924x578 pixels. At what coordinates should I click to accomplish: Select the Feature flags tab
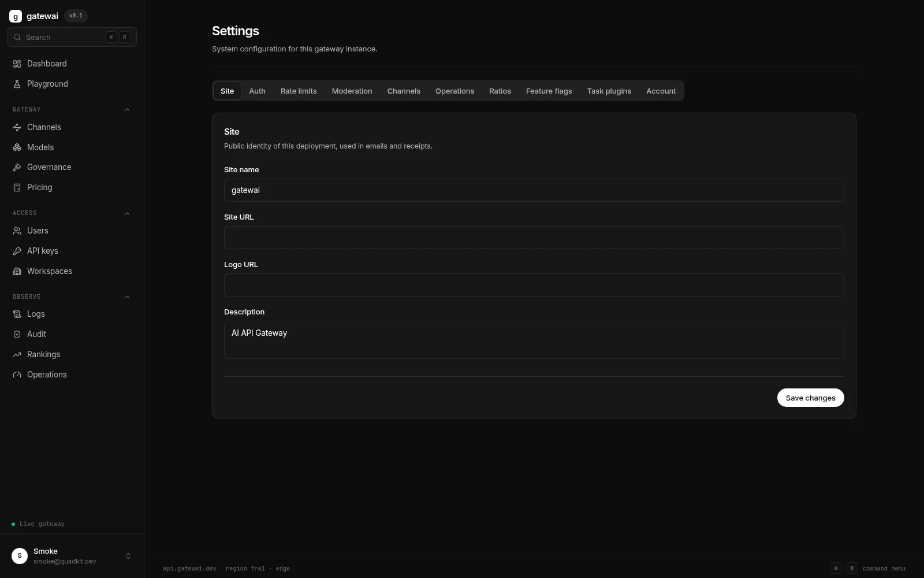549,91
